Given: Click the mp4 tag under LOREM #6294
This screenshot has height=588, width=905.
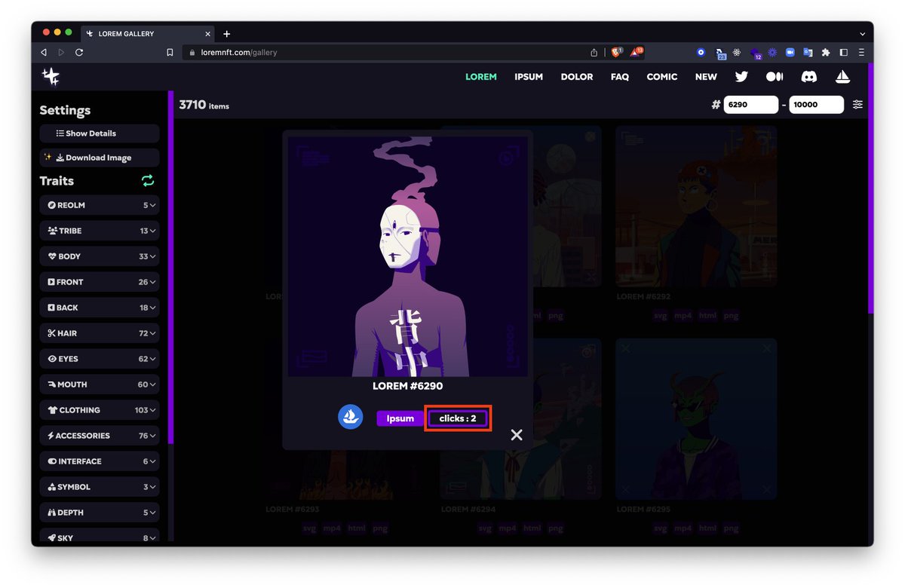Looking at the screenshot, I should pyautogui.click(x=508, y=528).
